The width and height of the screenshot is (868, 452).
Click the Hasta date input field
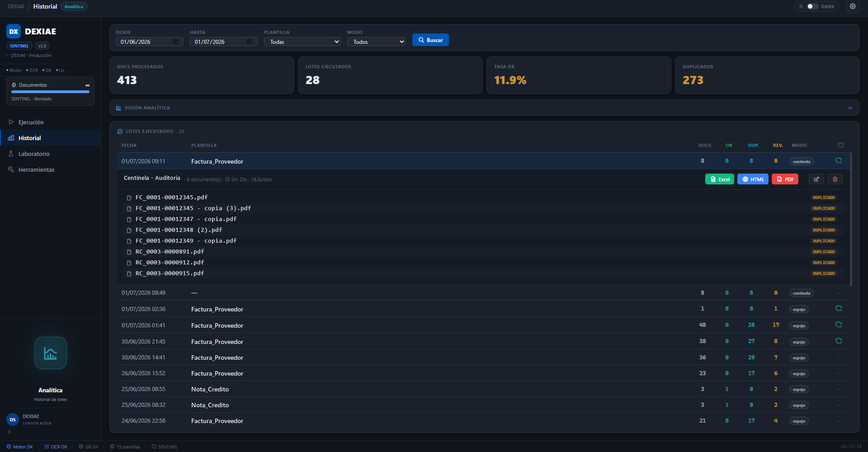click(x=224, y=42)
